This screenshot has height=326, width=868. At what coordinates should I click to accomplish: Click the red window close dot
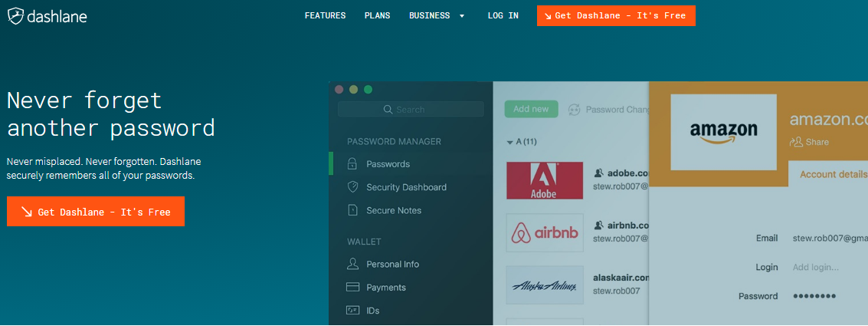(339, 89)
